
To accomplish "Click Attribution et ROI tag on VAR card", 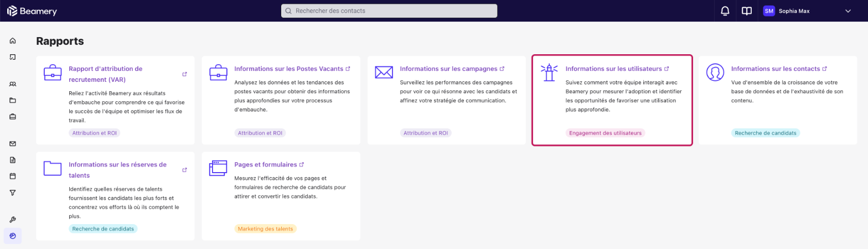I will 95,133.
